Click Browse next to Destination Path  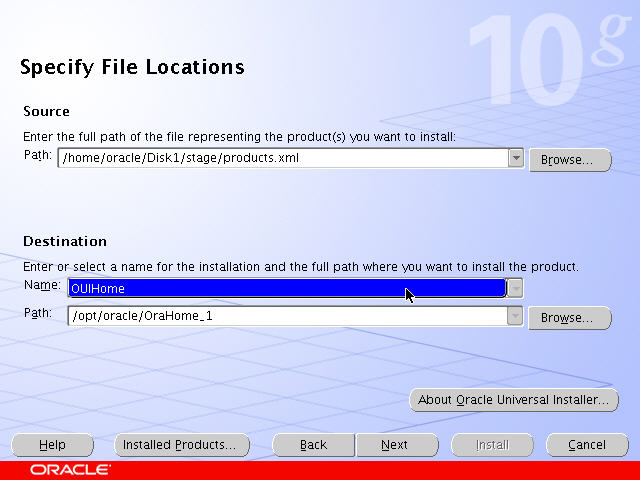570,318
